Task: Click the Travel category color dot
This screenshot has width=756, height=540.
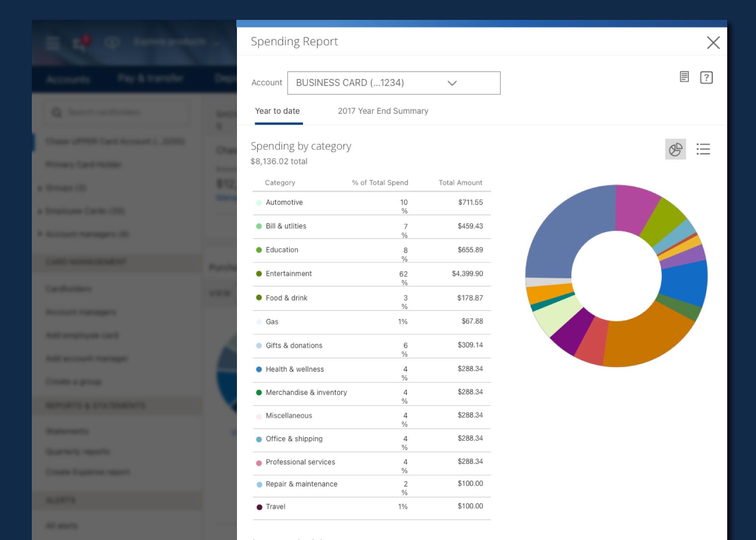Action: tap(259, 507)
